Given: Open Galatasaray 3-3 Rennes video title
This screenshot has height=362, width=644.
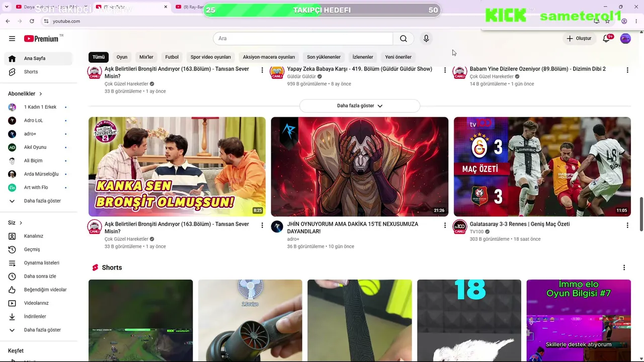Looking at the screenshot, I should point(520,224).
